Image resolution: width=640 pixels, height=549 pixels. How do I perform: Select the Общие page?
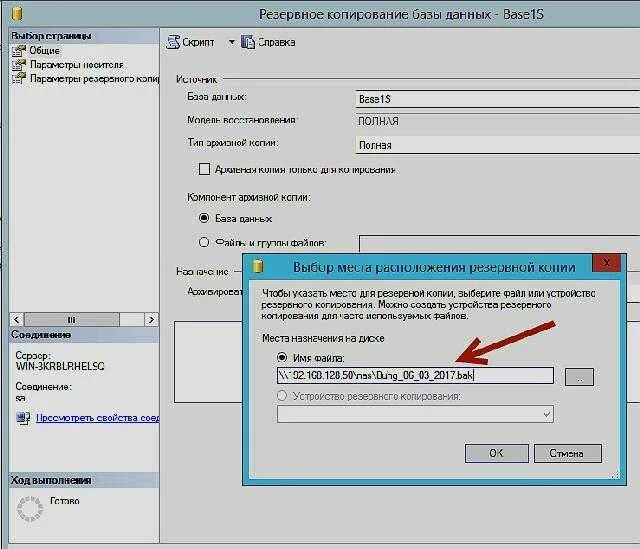(x=44, y=51)
